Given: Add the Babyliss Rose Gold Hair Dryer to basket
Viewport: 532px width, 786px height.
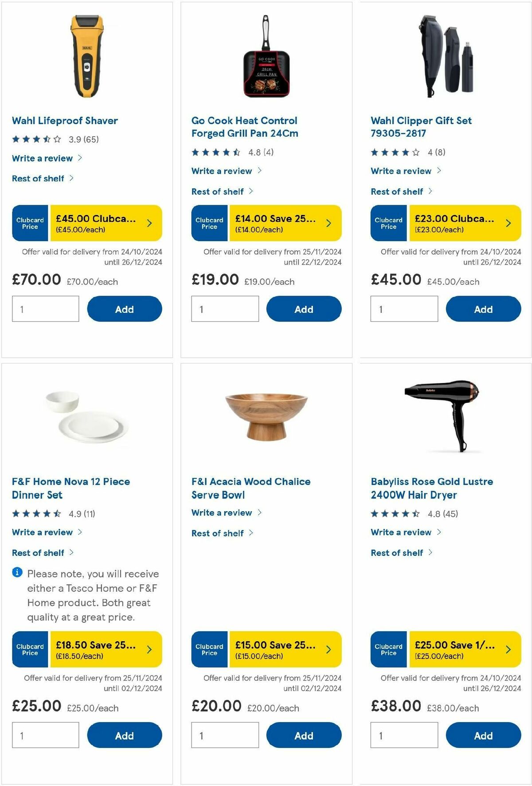Looking at the screenshot, I should (x=483, y=735).
